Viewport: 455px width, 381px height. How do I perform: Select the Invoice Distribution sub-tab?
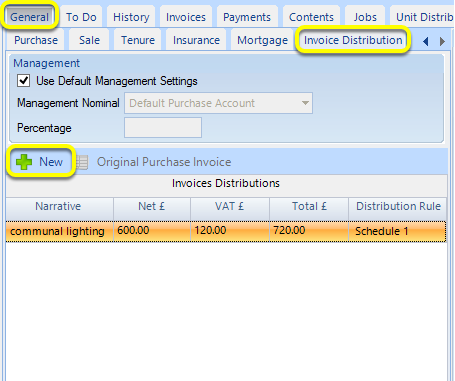[353, 40]
